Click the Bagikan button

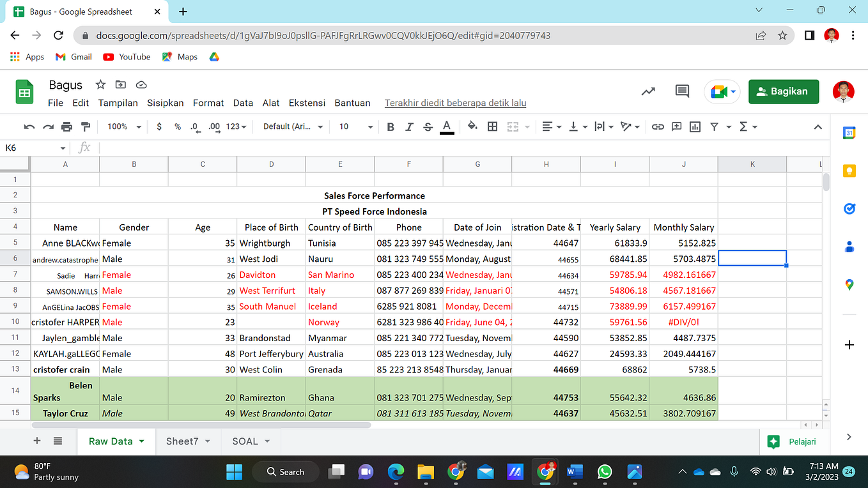(x=784, y=91)
